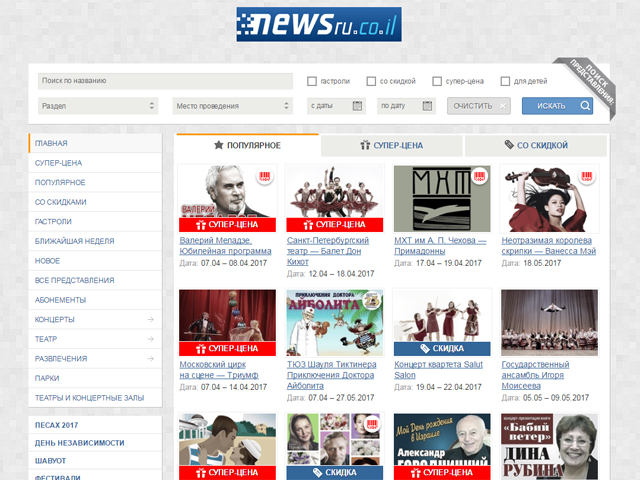Open the 'МХТ им А. П. Чехова — Примадонны' link

440,246
